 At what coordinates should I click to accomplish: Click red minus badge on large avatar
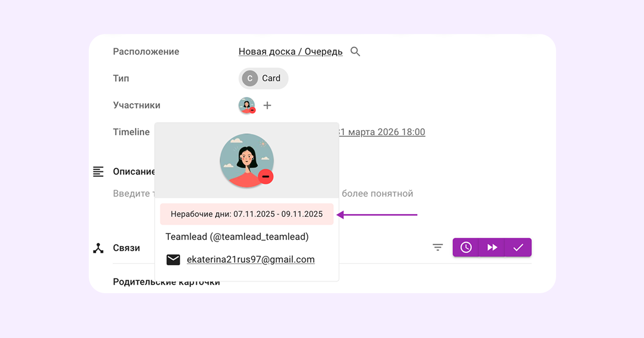(x=266, y=176)
